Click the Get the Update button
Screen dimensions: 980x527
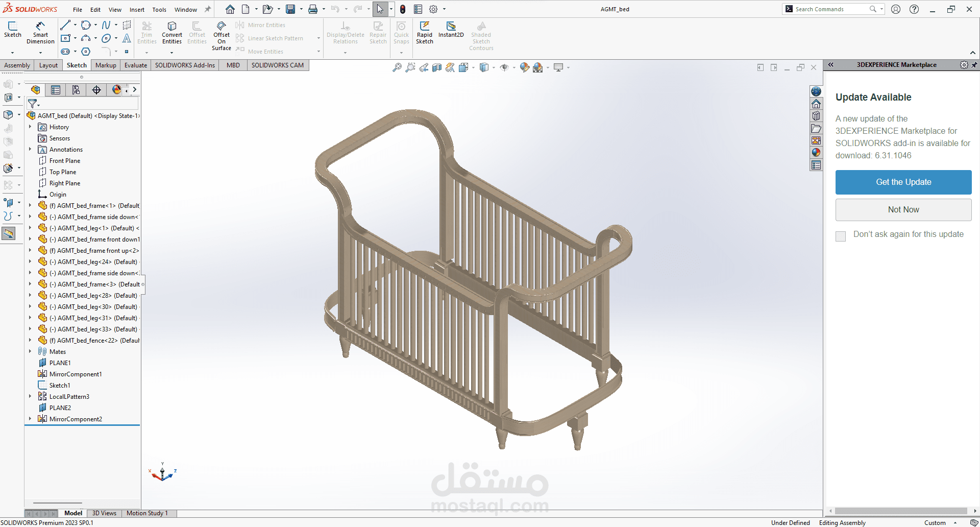[903, 182]
